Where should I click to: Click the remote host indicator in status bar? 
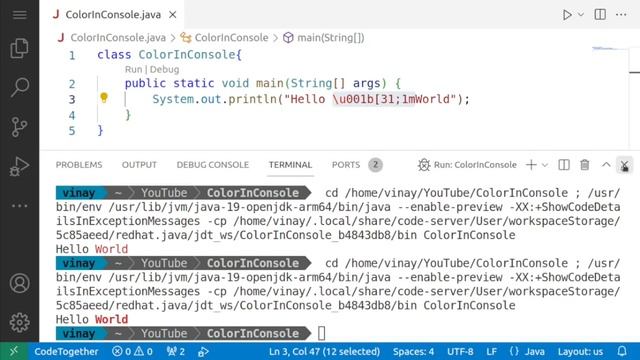point(14,351)
